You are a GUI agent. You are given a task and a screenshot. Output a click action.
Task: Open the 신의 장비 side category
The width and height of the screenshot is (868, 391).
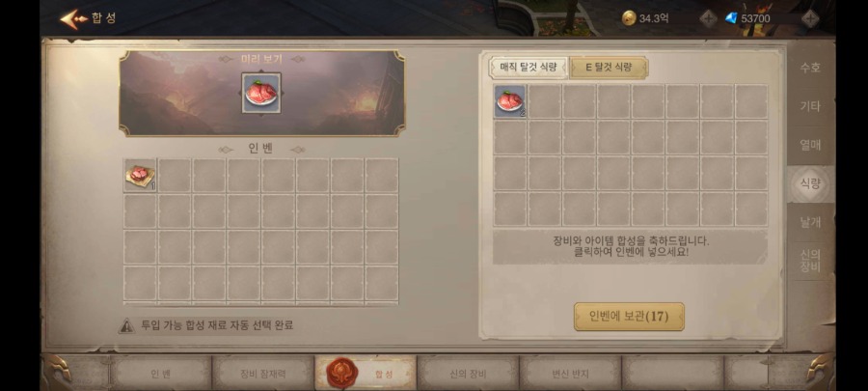[810, 261]
